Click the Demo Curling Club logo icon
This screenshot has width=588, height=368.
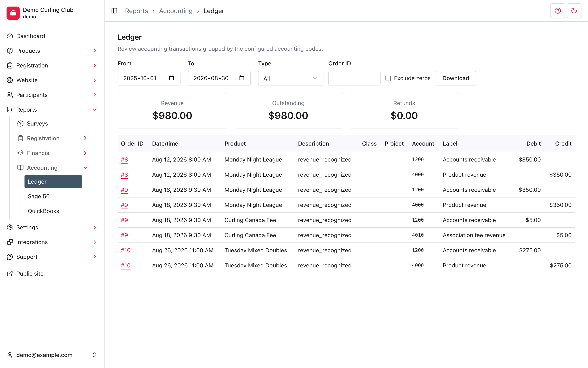[x=13, y=13]
